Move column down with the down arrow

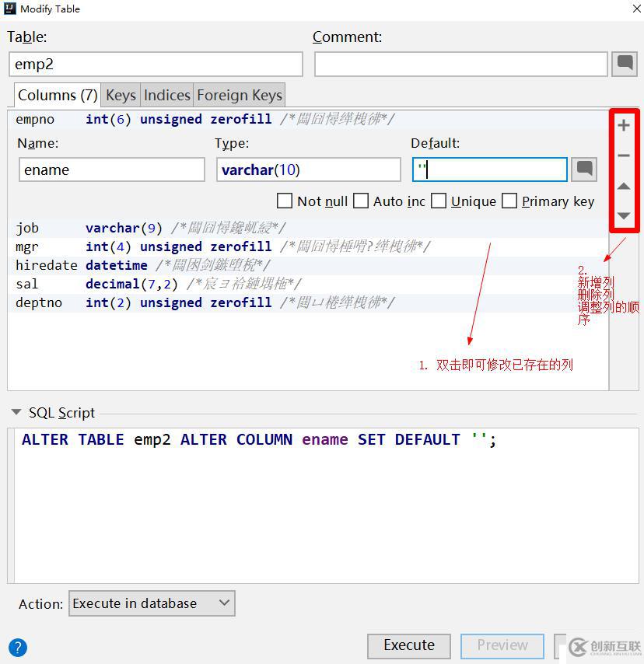coord(623,215)
